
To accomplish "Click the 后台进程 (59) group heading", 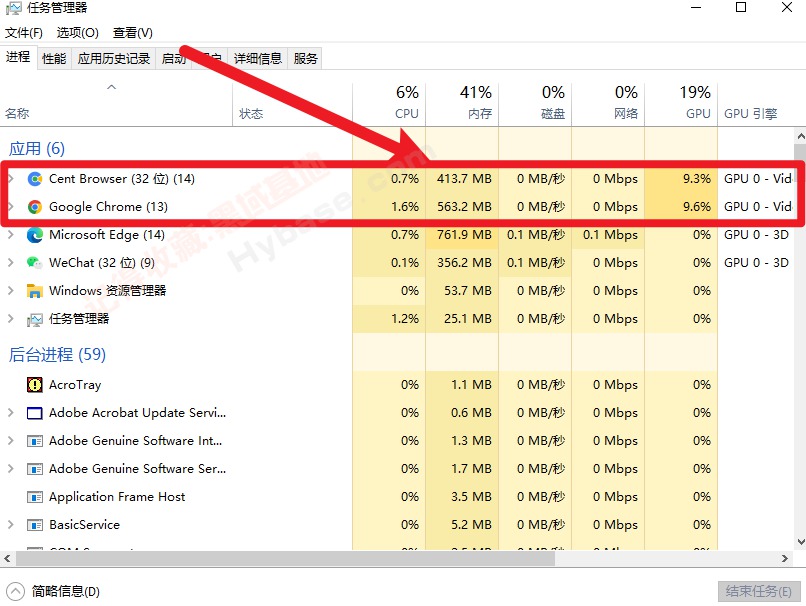I will [x=57, y=354].
